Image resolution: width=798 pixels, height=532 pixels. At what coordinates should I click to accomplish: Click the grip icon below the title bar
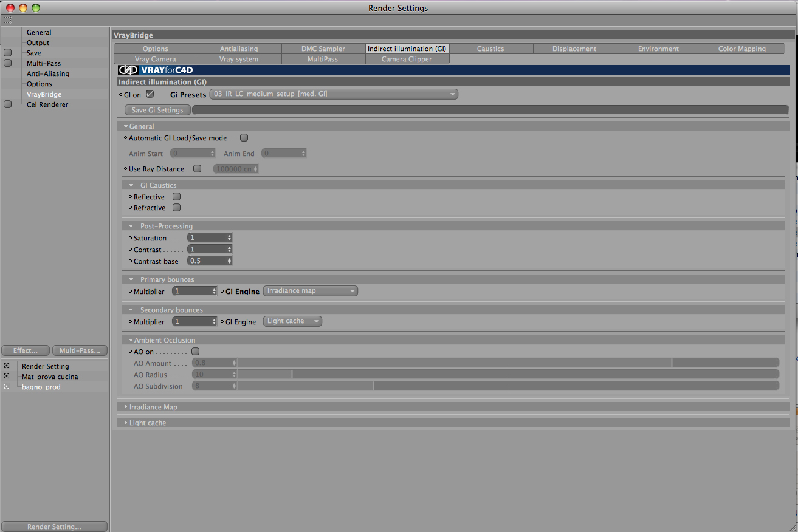(7, 20)
